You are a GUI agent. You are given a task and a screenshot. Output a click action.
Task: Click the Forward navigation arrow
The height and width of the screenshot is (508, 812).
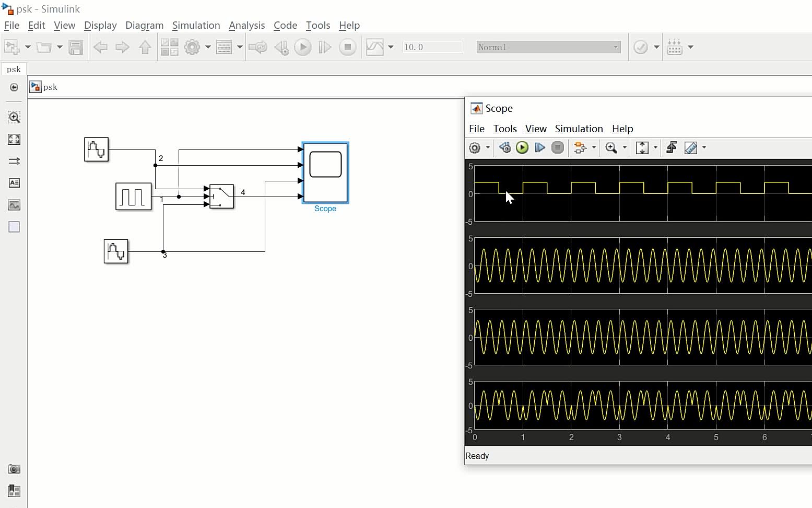[122, 48]
